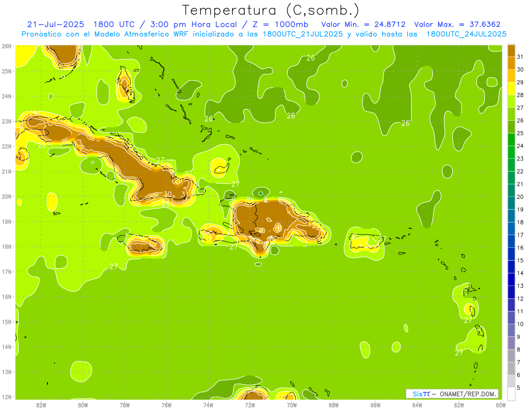Click latitude axis label '24N'
The width and height of the screenshot is (532, 411).
pyautogui.click(x=6, y=96)
